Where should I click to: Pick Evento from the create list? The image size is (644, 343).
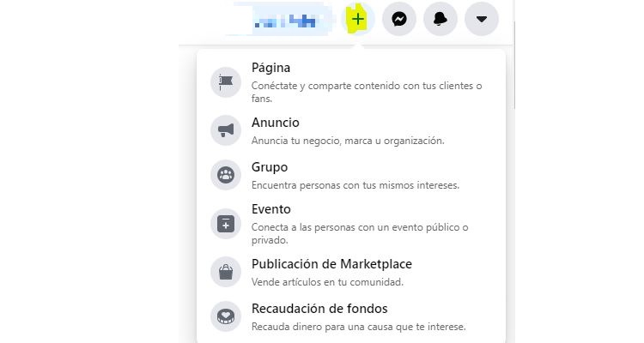click(271, 209)
